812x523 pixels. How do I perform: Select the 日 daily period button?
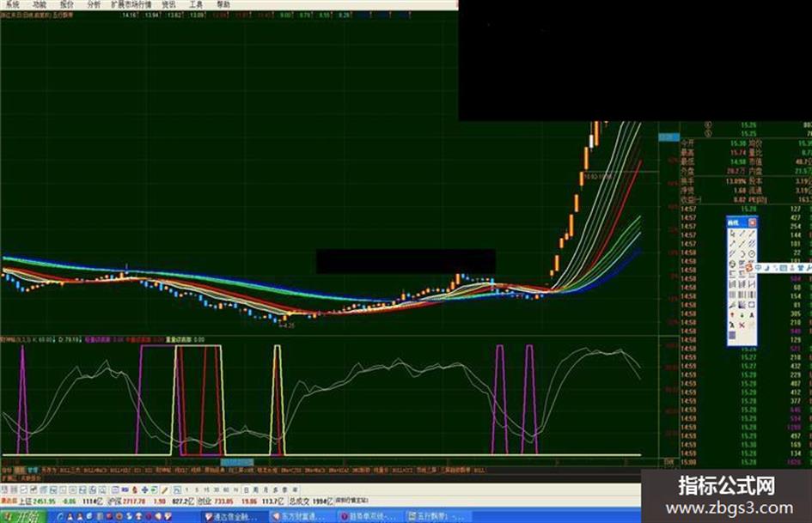(x=247, y=490)
